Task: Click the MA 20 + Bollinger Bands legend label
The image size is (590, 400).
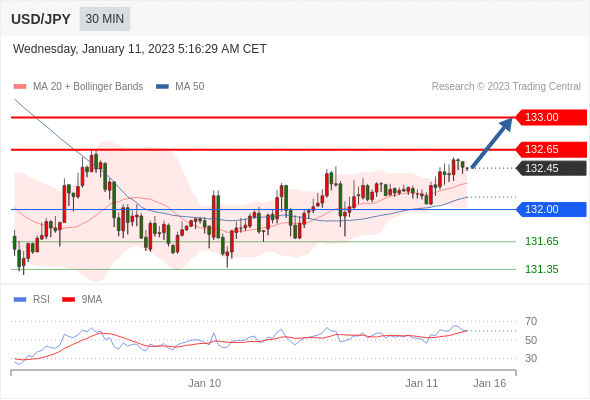Action: coord(88,87)
